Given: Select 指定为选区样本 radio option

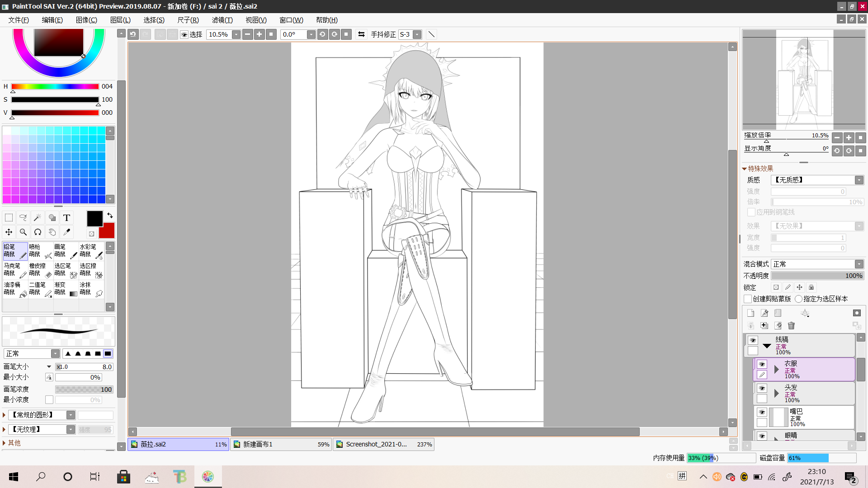Looking at the screenshot, I should coord(799,299).
